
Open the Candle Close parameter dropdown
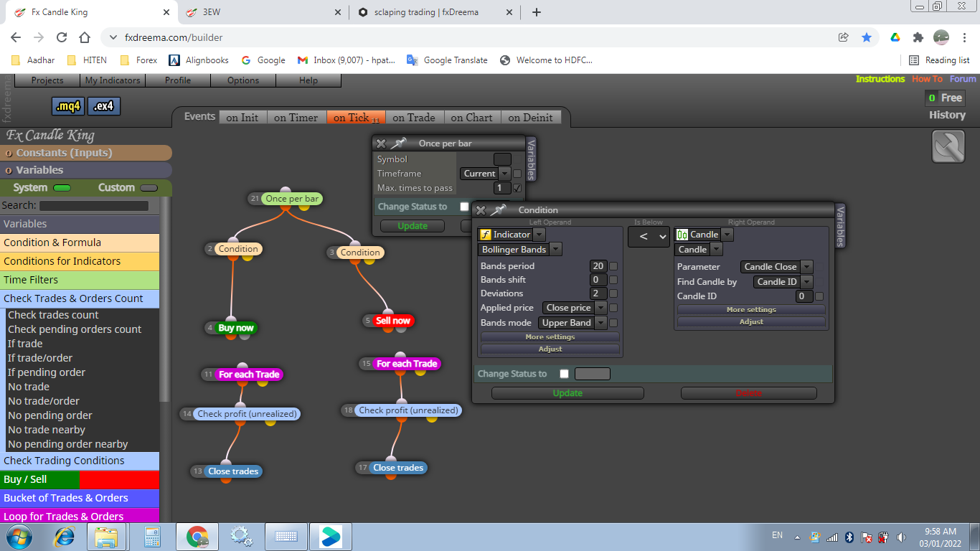click(x=776, y=267)
